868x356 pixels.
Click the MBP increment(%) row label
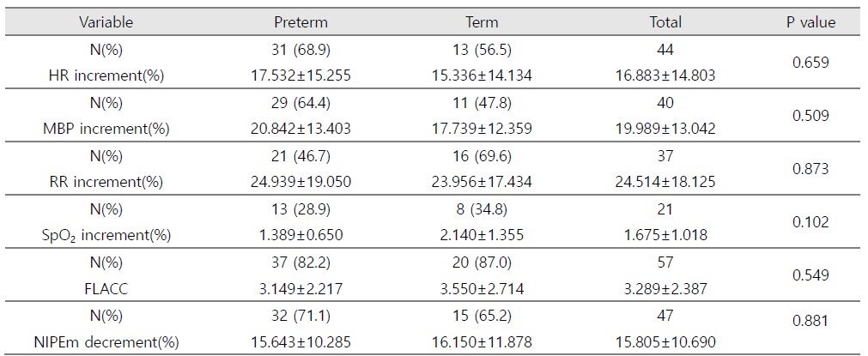pos(106,129)
